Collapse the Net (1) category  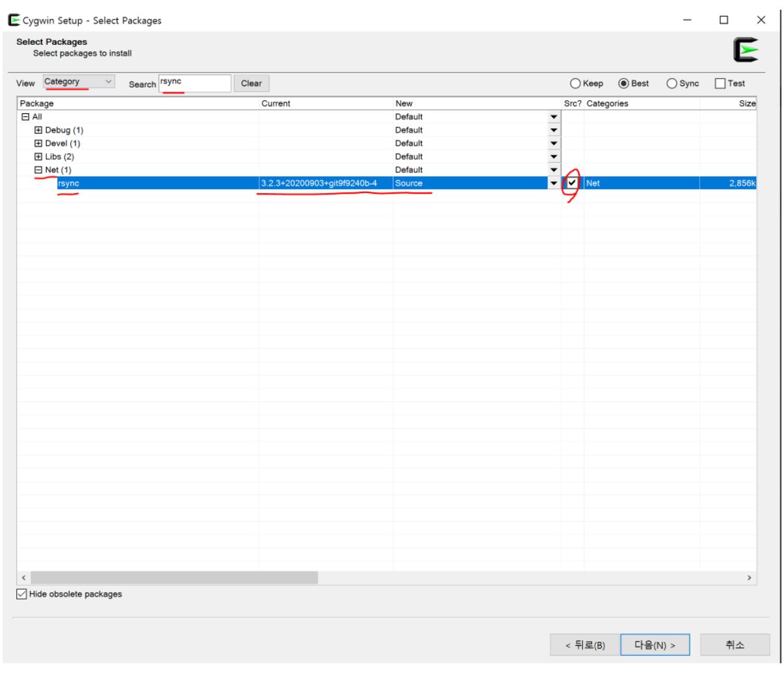[x=38, y=170]
